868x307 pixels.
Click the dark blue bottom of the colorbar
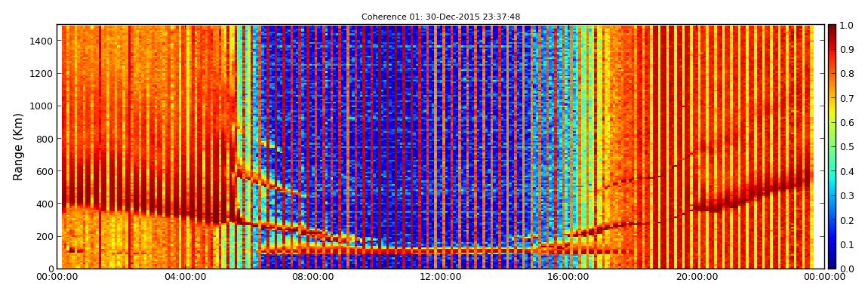tap(832, 262)
